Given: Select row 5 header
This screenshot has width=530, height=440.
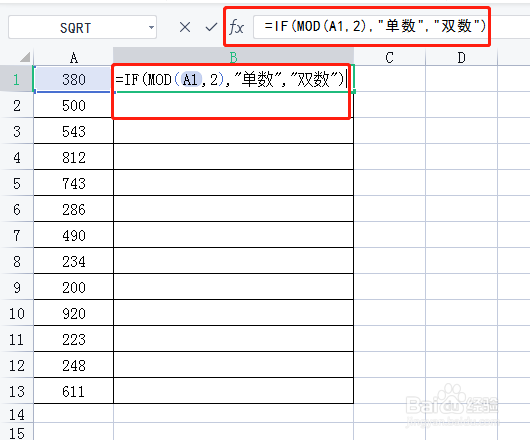Looking at the screenshot, I should [17, 183].
